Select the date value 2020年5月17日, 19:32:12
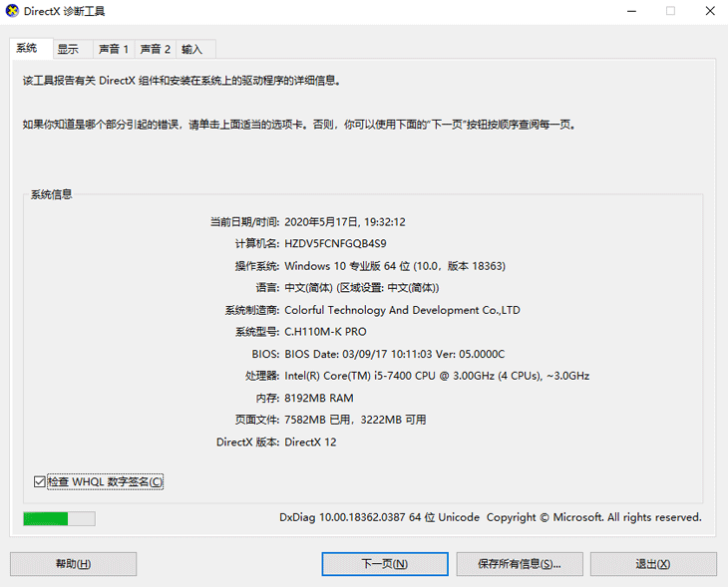Screen dimensions: 728x587 (345, 222)
